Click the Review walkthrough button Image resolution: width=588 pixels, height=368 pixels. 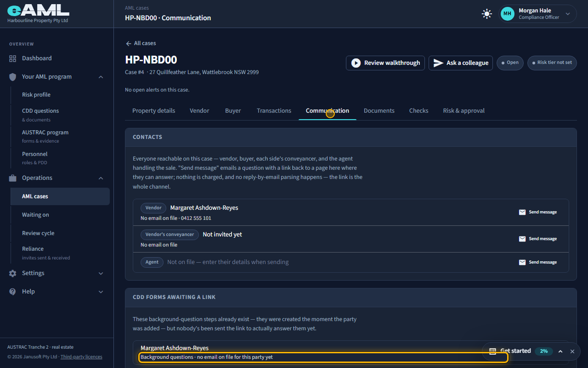tap(385, 63)
